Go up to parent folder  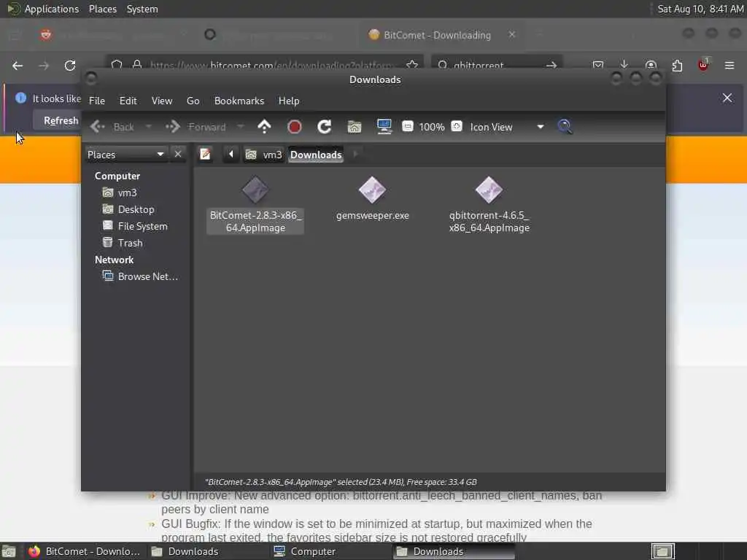[x=264, y=127]
